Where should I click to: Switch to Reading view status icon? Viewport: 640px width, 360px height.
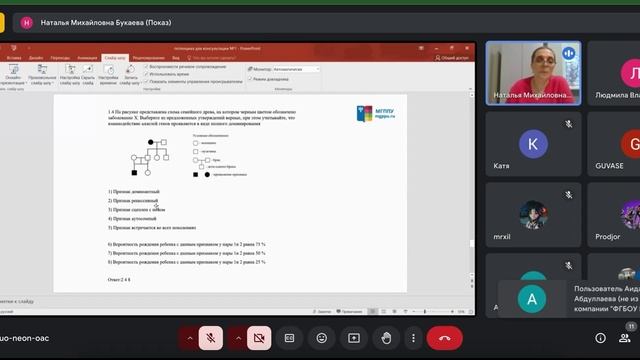click(x=394, y=311)
